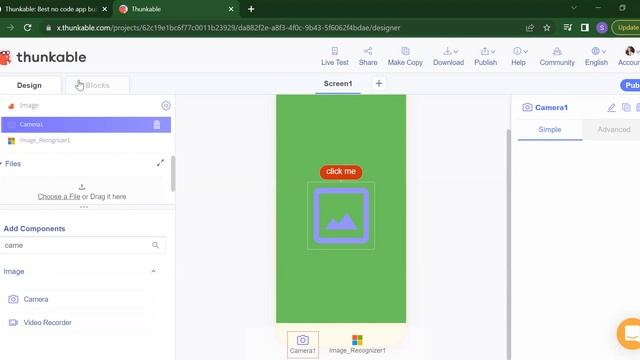The width and height of the screenshot is (640, 360).
Task: Click the 'click me' button on canvas
Action: pyautogui.click(x=341, y=172)
